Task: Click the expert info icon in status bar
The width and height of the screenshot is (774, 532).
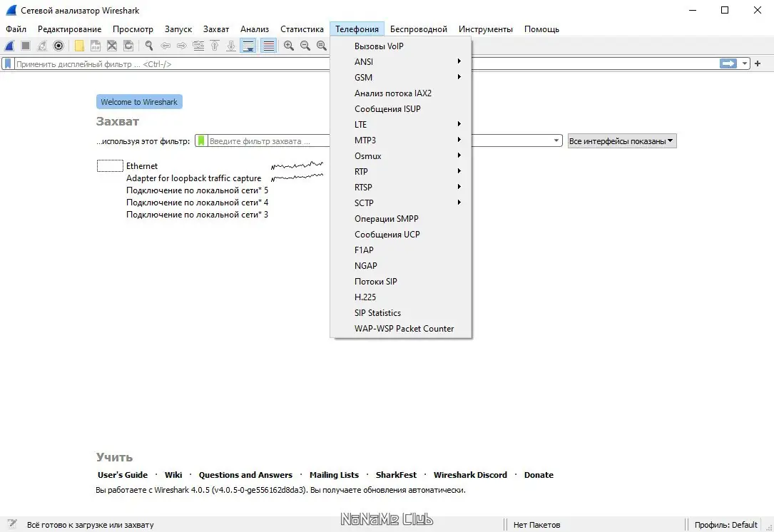Action: [12, 524]
